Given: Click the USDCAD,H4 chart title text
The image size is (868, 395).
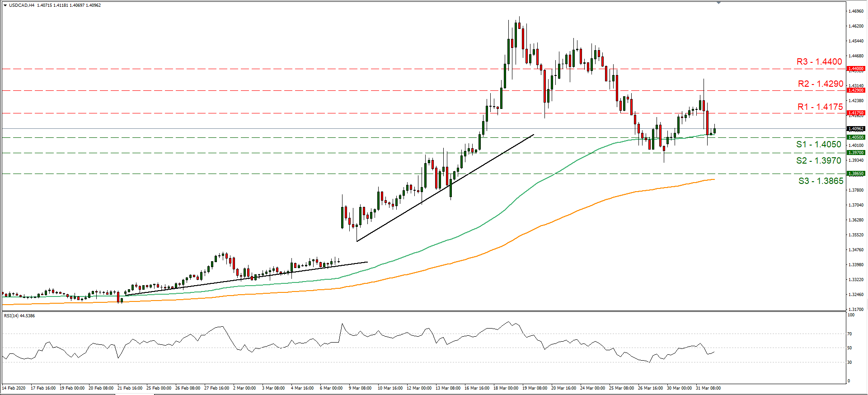Looking at the screenshot, I should point(22,5).
